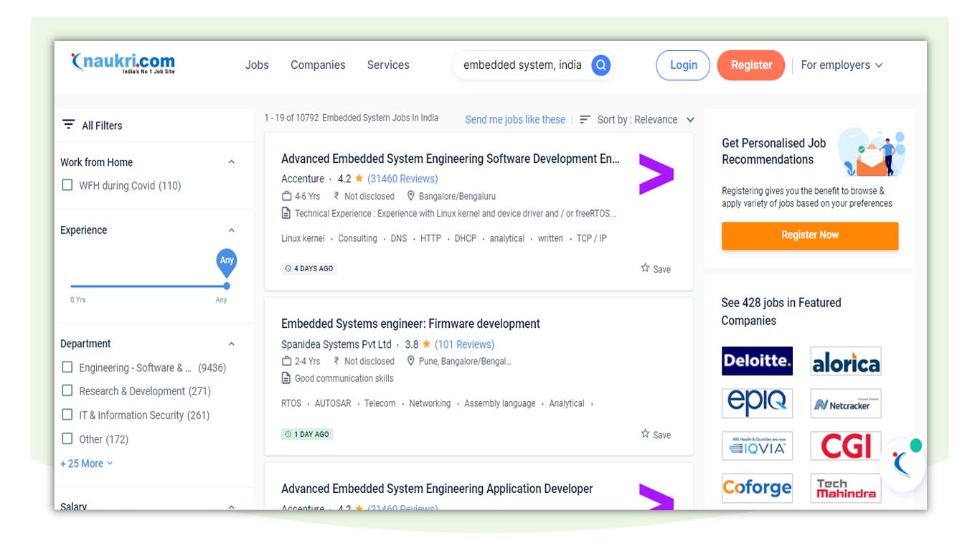The height and width of the screenshot is (551, 980).
Task: Save the Accenture Software Development job
Action: [656, 269]
